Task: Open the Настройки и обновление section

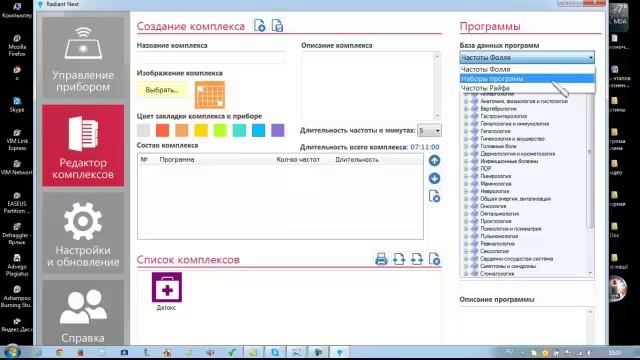Action: 83,233
